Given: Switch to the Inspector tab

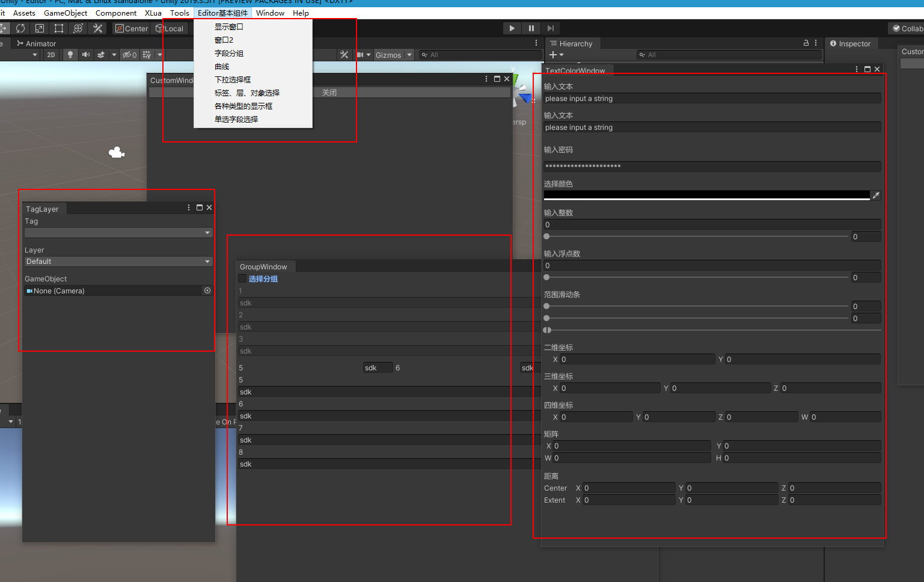Looking at the screenshot, I should pyautogui.click(x=851, y=43).
